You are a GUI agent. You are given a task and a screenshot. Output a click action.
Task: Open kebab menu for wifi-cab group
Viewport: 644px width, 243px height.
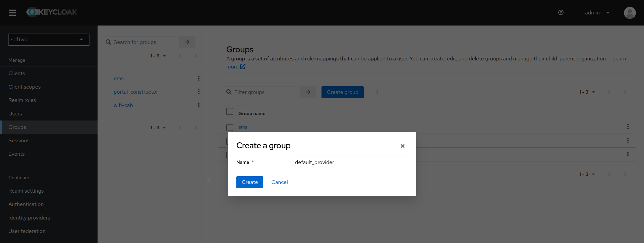(x=199, y=105)
